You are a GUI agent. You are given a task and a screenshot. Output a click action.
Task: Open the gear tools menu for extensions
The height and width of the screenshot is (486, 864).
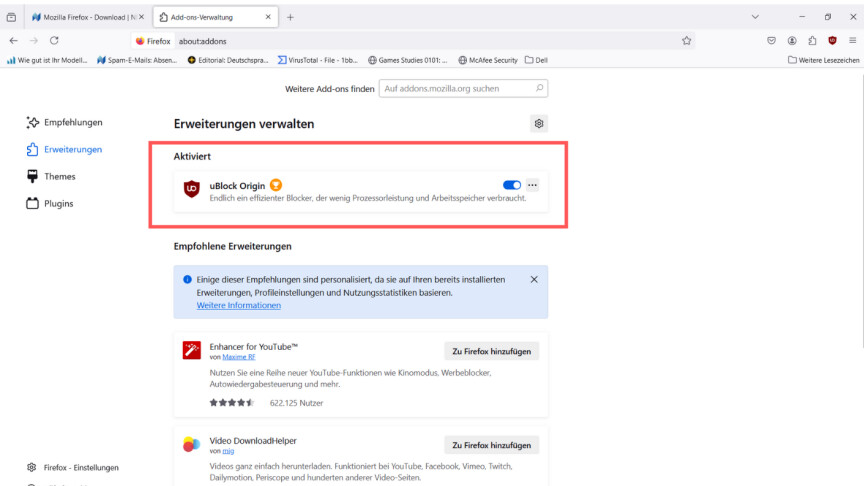tap(539, 123)
